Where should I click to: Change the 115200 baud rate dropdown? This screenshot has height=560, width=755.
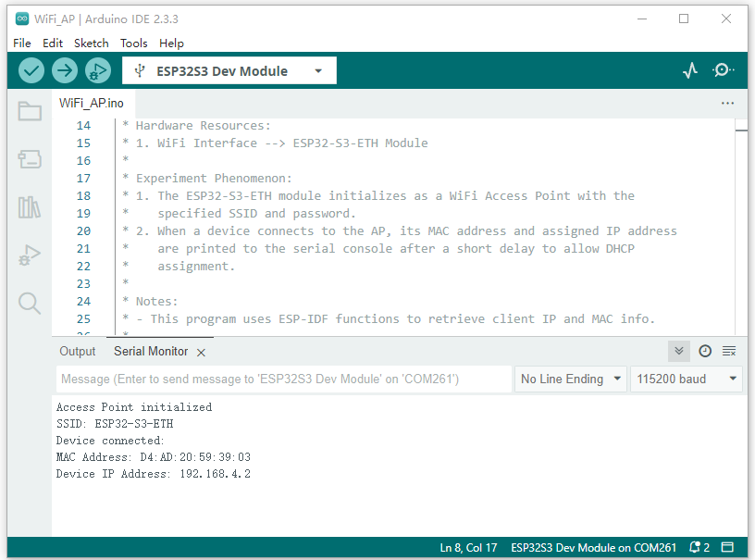[x=686, y=379]
